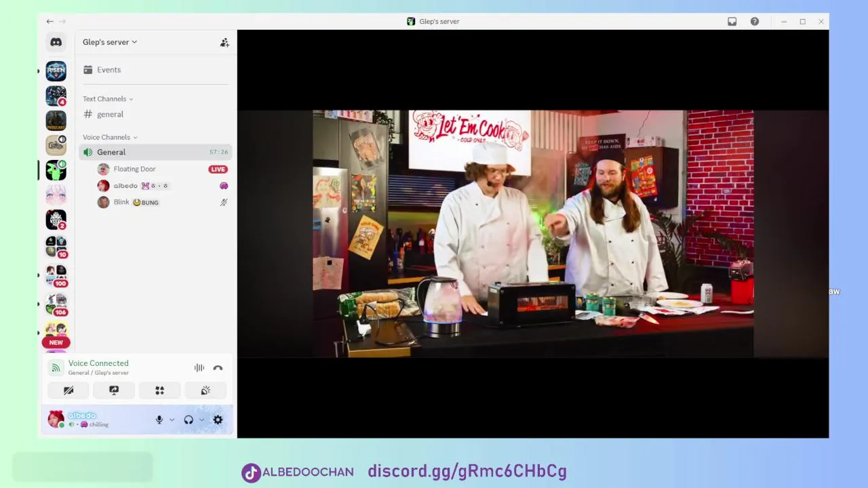
Task: Start screen share button
Action: click(x=114, y=390)
